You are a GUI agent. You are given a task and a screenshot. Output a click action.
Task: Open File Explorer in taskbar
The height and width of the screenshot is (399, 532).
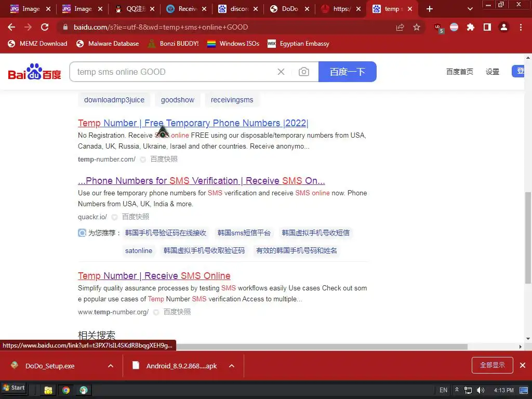pyautogui.click(x=48, y=390)
